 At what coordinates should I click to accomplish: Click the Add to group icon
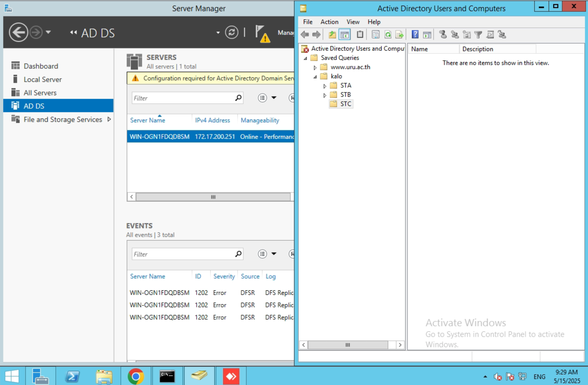tap(502, 35)
